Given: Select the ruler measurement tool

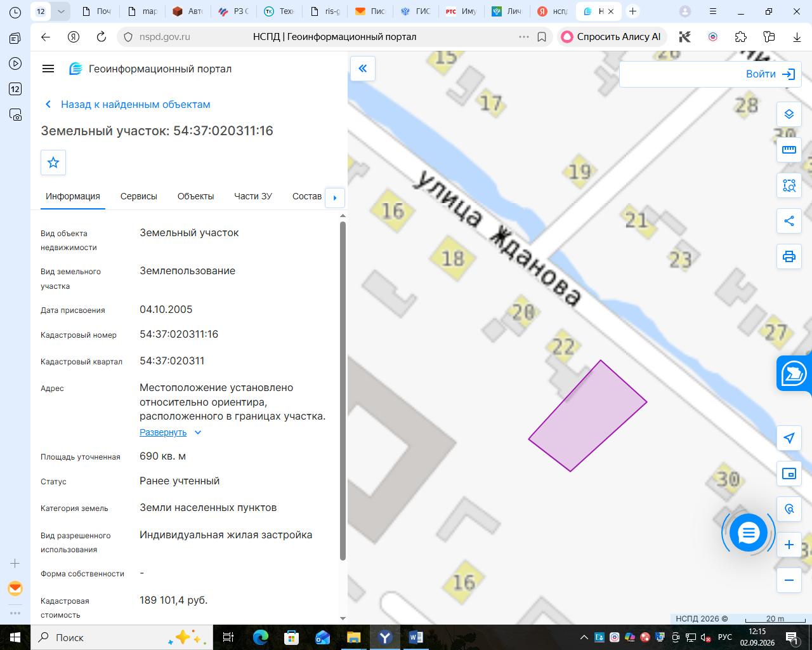Looking at the screenshot, I should point(789,150).
